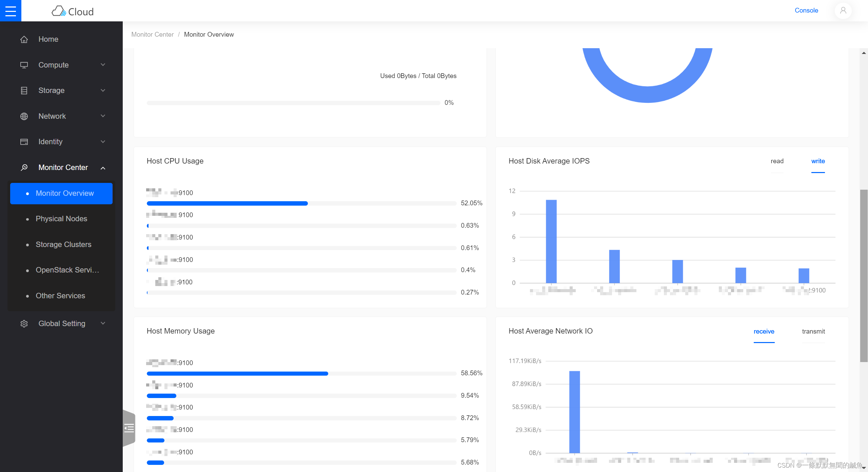Screen dimensions: 868x472
Task: Expand the Compute menu chevron
Action: pyautogui.click(x=103, y=65)
